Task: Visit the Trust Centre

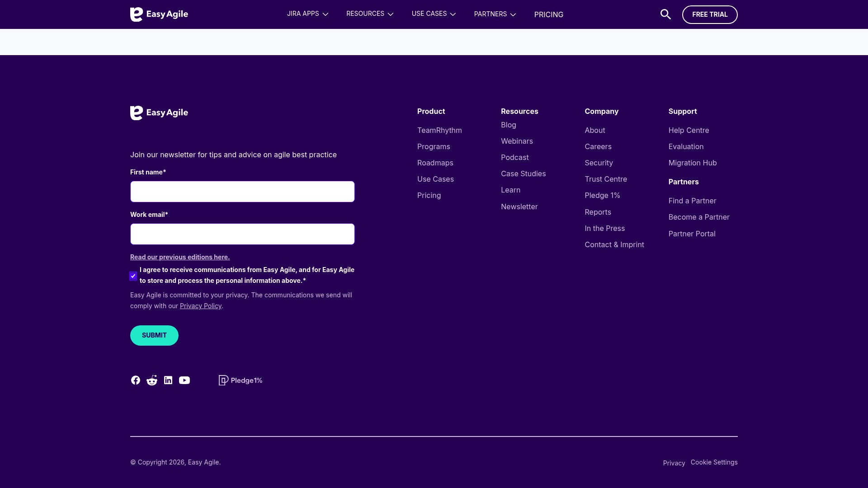Action: click(x=606, y=179)
